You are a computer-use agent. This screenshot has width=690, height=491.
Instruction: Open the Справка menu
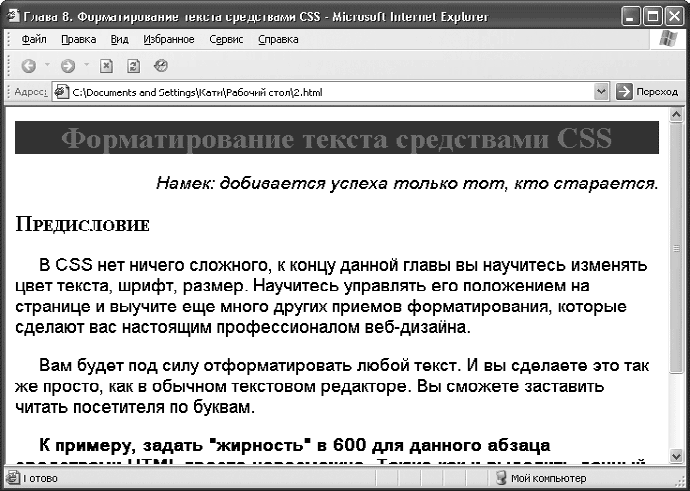[x=278, y=40]
